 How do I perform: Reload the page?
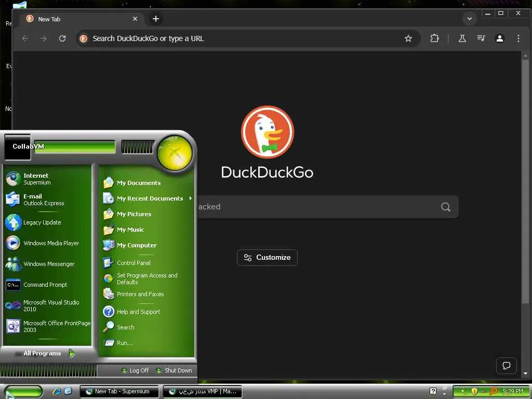pos(62,38)
